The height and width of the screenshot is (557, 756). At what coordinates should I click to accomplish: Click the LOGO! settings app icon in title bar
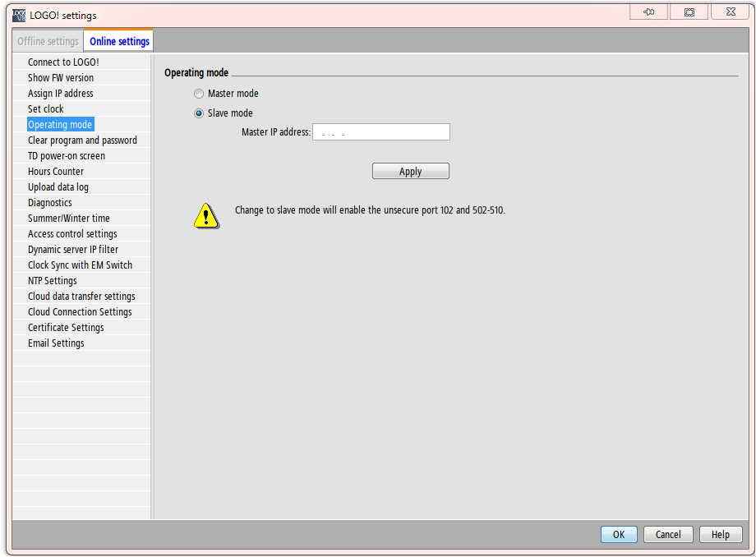pyautogui.click(x=19, y=16)
